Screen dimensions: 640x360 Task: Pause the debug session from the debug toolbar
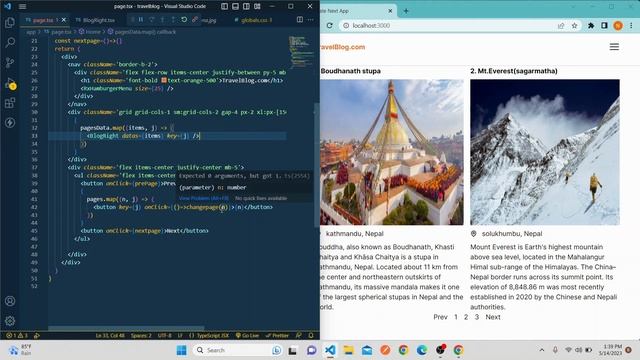(141, 20)
